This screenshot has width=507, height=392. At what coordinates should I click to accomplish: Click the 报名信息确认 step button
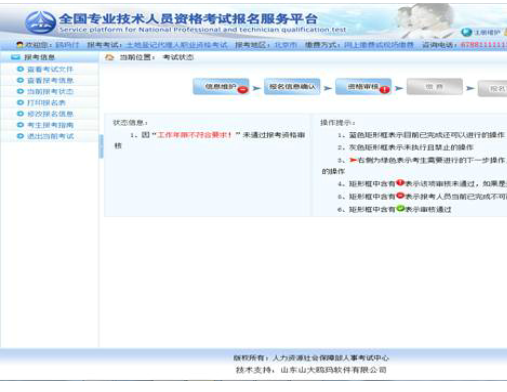pos(292,87)
